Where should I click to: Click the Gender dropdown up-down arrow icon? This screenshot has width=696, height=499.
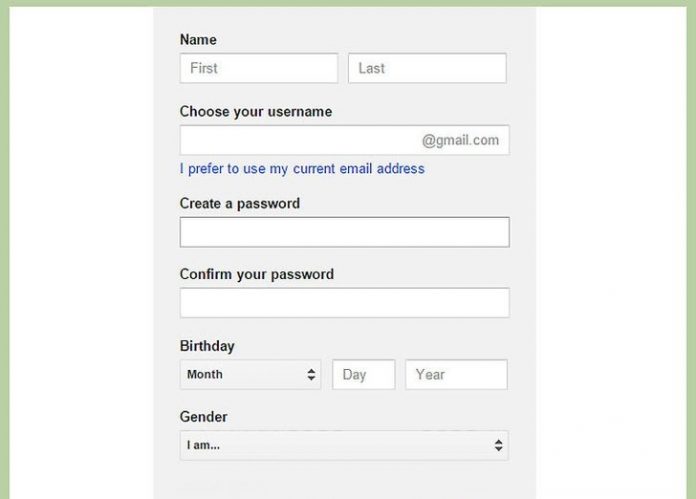click(498, 446)
